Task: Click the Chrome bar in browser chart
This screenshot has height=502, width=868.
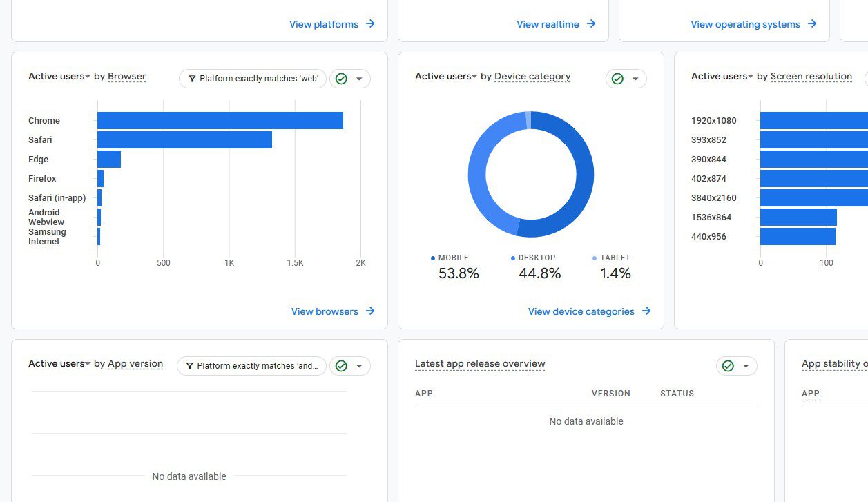Action: click(220, 121)
